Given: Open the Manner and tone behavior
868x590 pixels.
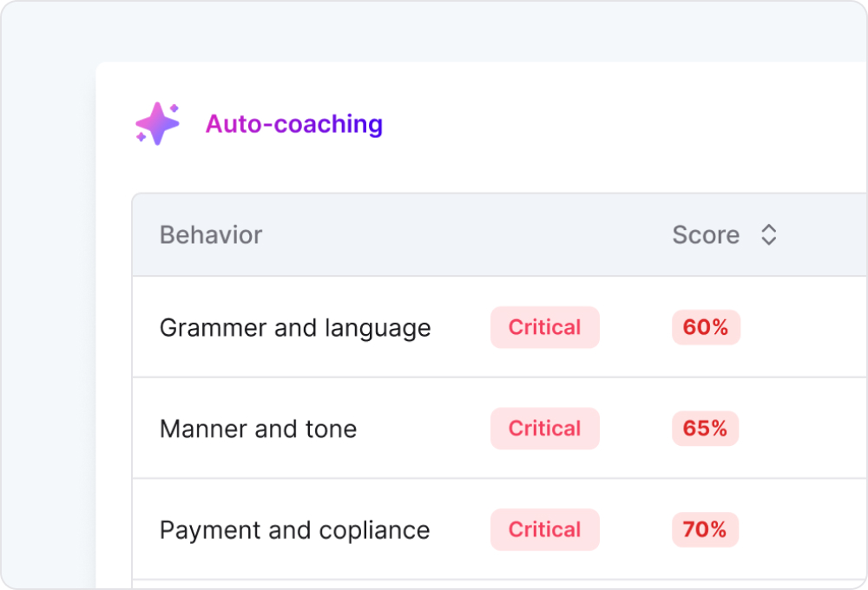Looking at the screenshot, I should 258,429.
